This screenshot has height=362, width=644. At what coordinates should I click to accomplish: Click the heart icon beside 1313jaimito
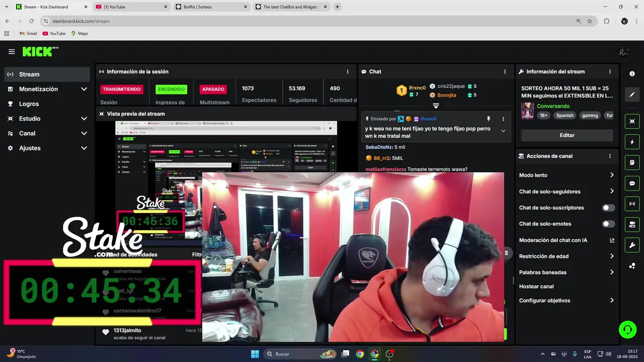(x=106, y=332)
